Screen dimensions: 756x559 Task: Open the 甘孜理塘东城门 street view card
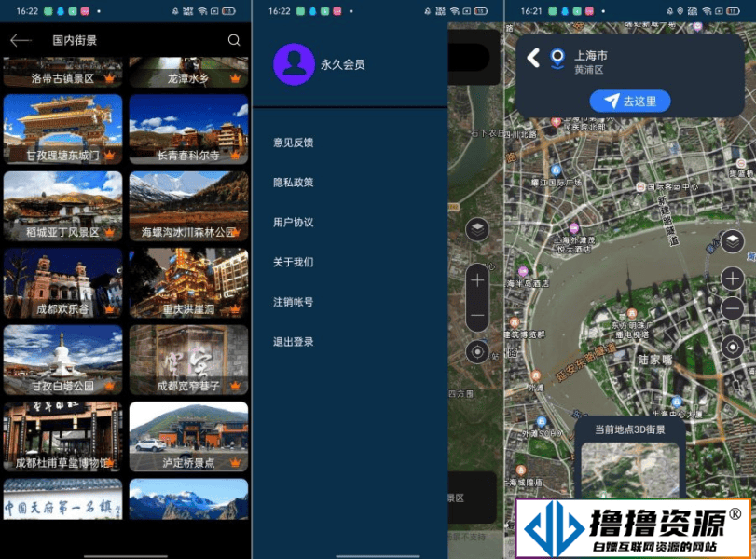[63, 130]
